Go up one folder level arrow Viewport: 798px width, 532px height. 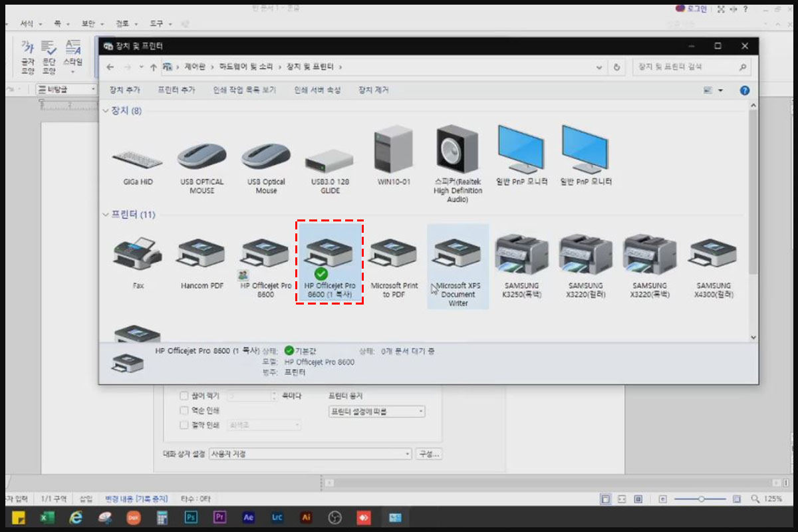(x=154, y=67)
